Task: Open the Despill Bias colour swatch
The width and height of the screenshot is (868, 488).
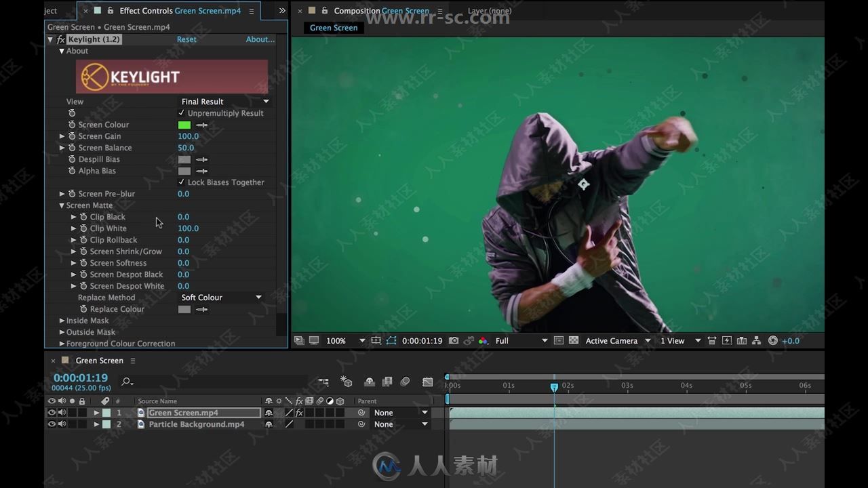Action: pyautogui.click(x=184, y=159)
